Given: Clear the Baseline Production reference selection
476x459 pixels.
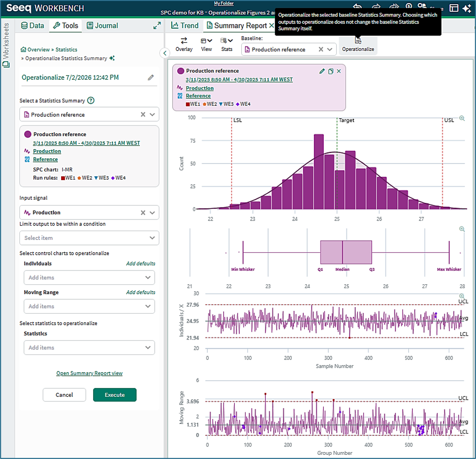Looking at the screenshot, I should pos(320,49).
